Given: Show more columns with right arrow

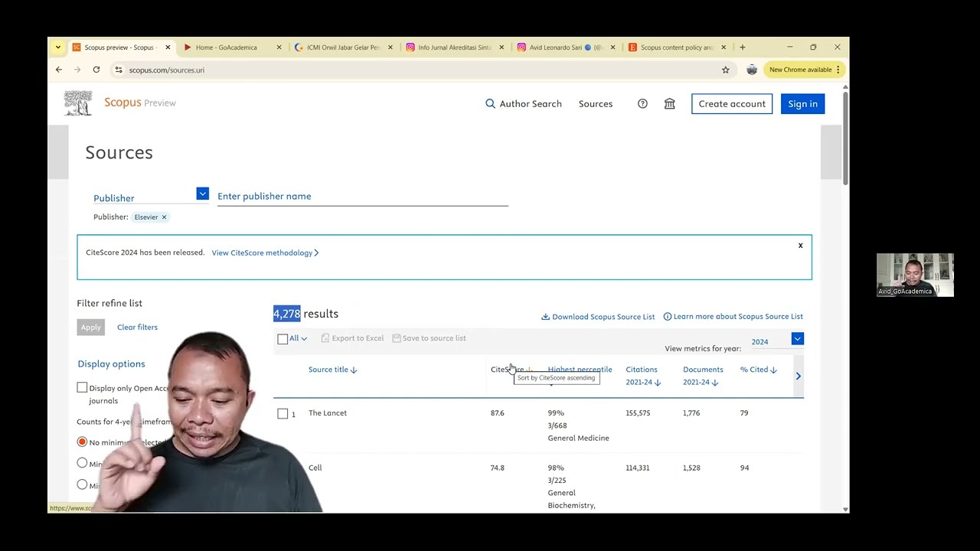Looking at the screenshot, I should coord(798,376).
